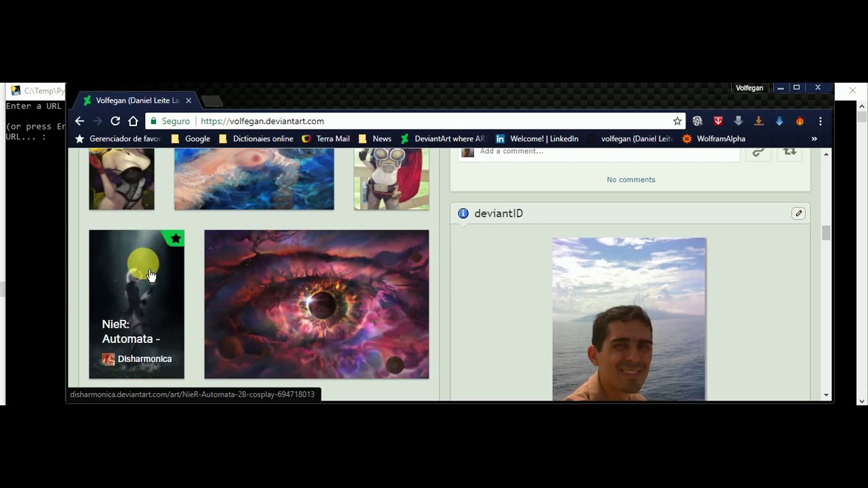Open the Terra Mail bookmark

tap(325, 139)
